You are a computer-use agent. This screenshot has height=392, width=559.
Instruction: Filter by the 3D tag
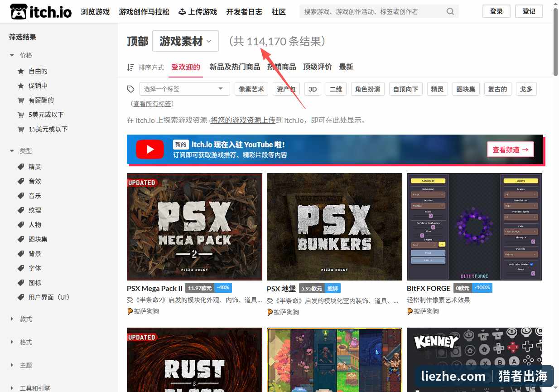pos(313,89)
